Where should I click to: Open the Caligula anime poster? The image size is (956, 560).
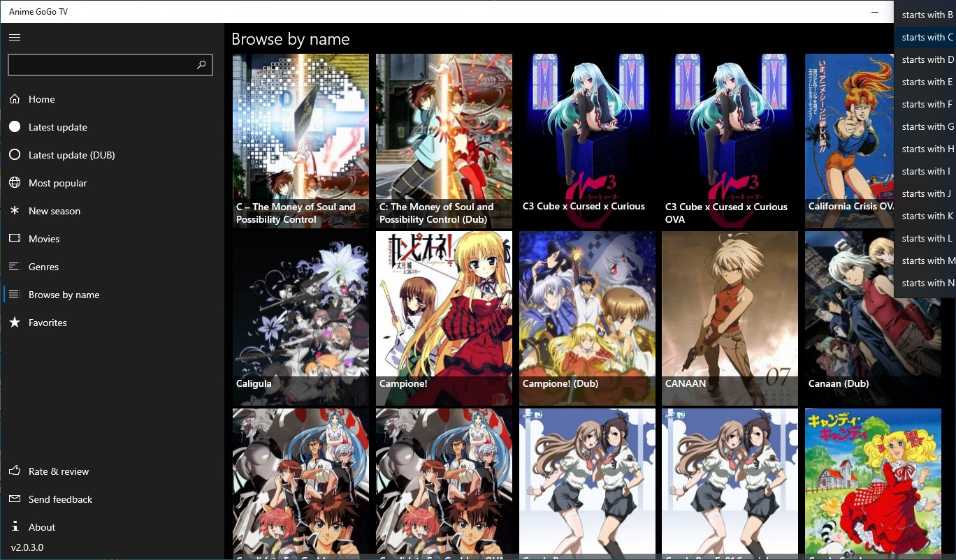click(x=300, y=318)
